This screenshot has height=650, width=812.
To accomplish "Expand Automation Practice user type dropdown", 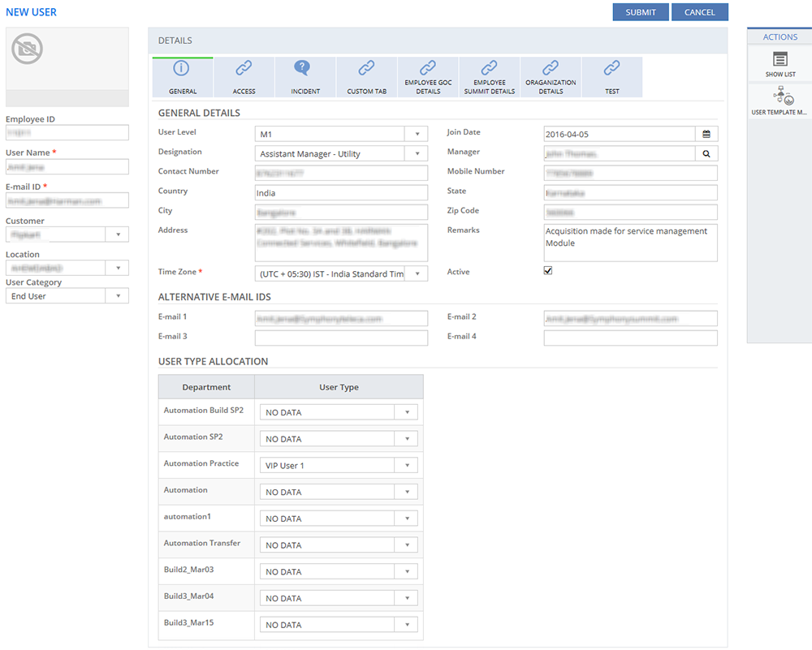I will pyautogui.click(x=408, y=466).
